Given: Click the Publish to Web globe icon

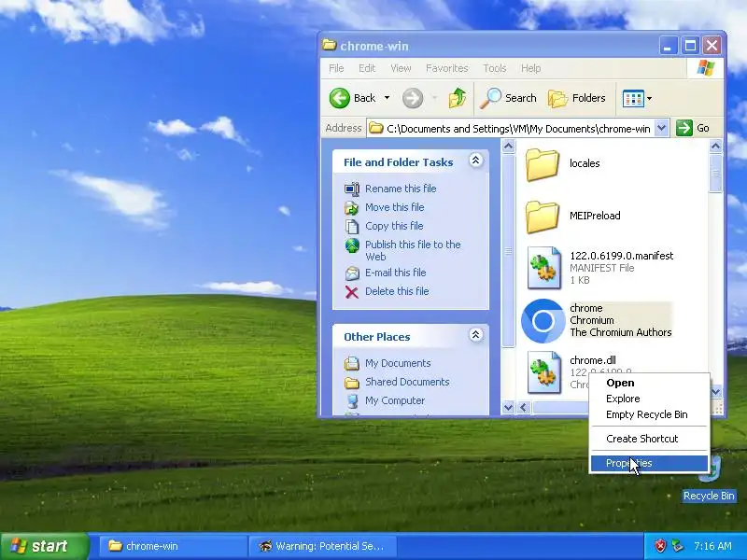Looking at the screenshot, I should coord(352,245).
